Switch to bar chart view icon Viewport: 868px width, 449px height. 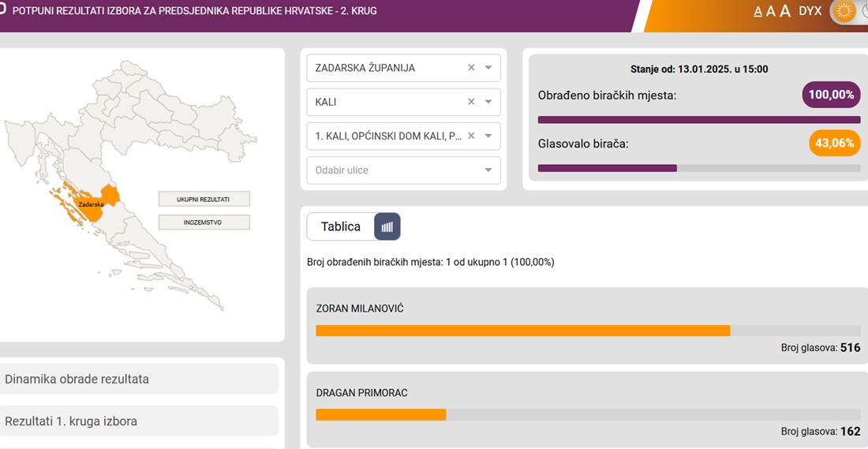[x=387, y=226]
